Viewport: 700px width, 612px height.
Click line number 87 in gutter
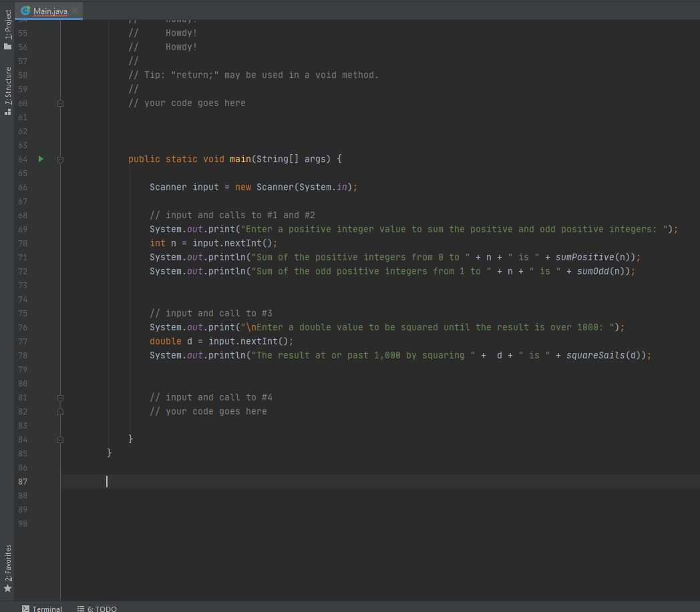pyautogui.click(x=23, y=482)
